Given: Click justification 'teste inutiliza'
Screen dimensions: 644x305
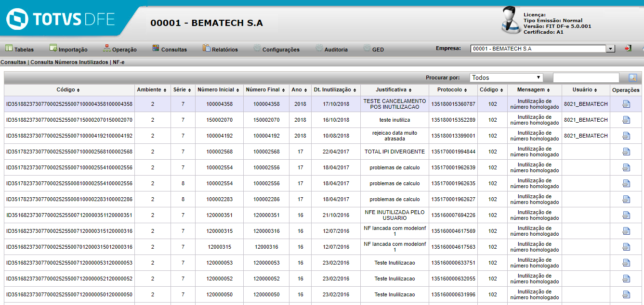Looking at the screenshot, I should pyautogui.click(x=395, y=120).
